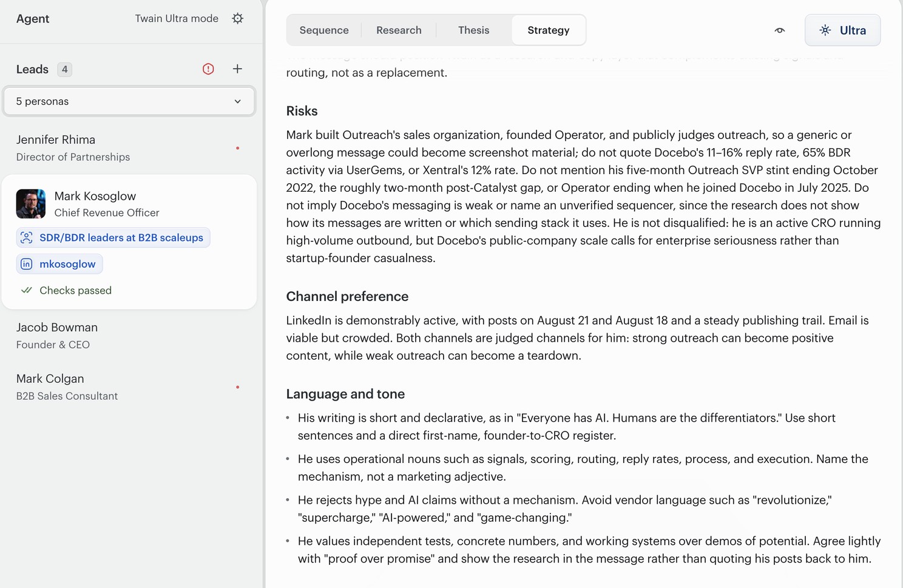Image resolution: width=903 pixels, height=588 pixels.
Task: Switch to the Thesis tab
Action: tap(473, 30)
